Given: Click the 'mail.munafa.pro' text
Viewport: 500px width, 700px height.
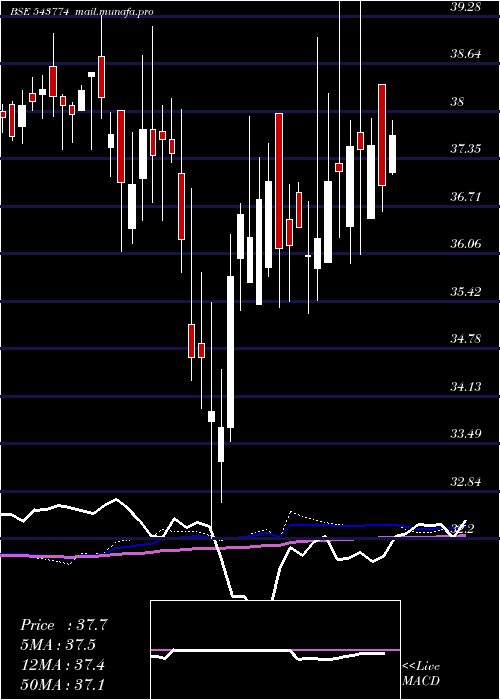Looking at the screenshot, I should click(x=114, y=12).
